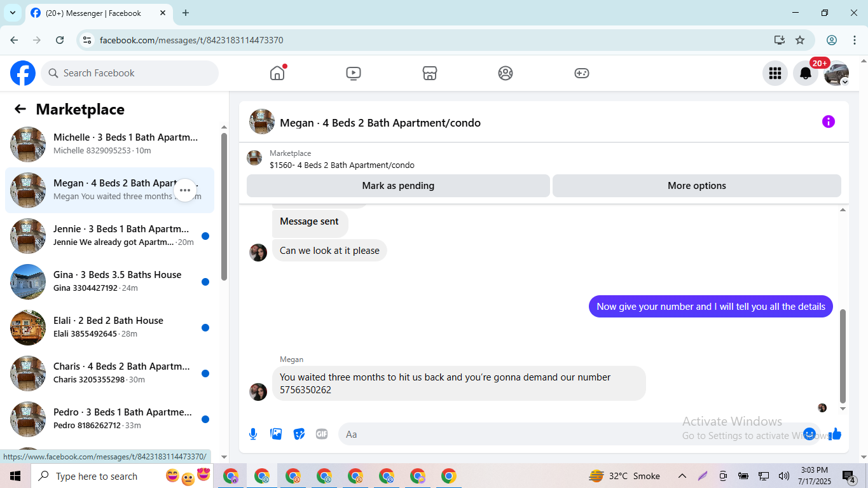This screenshot has height=488, width=868.
Task: Open Pedro 3 Beds 1 Bath conversation
Action: (109, 419)
